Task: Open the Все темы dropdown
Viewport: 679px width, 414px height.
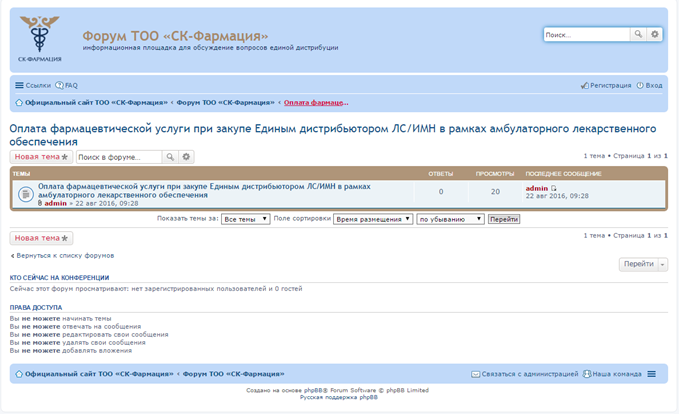Action: (246, 219)
